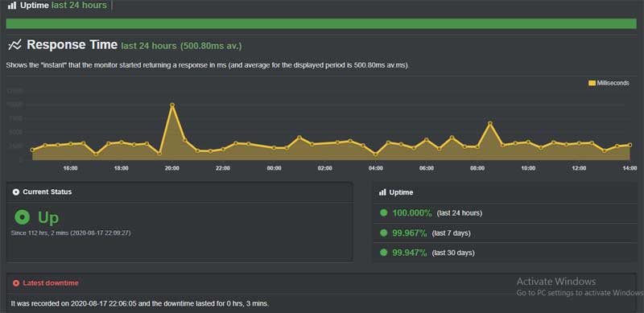
Task: Click the green dot beside 99.947%
Action: (384, 253)
